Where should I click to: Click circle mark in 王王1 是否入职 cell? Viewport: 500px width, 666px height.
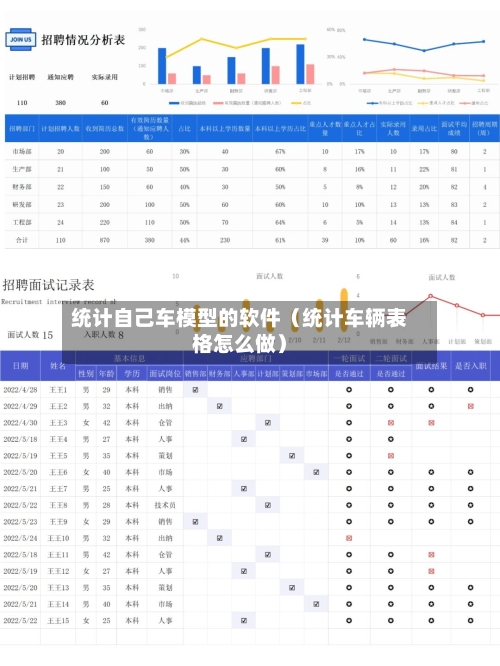point(470,389)
